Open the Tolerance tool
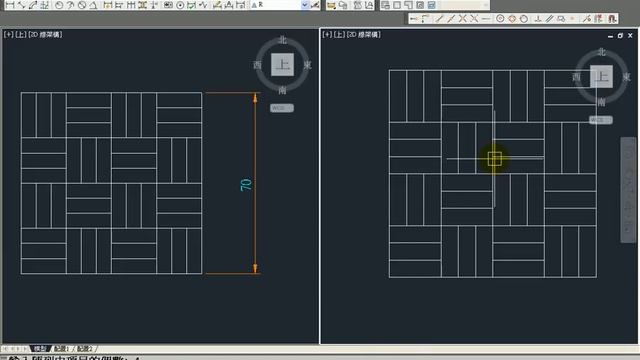640x360 pixels. [x=168, y=5]
